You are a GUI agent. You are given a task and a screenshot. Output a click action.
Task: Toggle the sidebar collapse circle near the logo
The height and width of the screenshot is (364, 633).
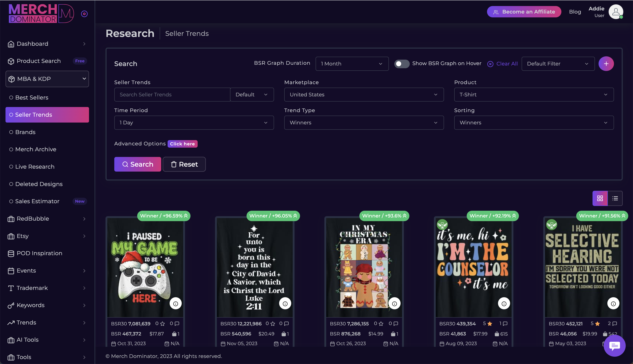point(84,14)
